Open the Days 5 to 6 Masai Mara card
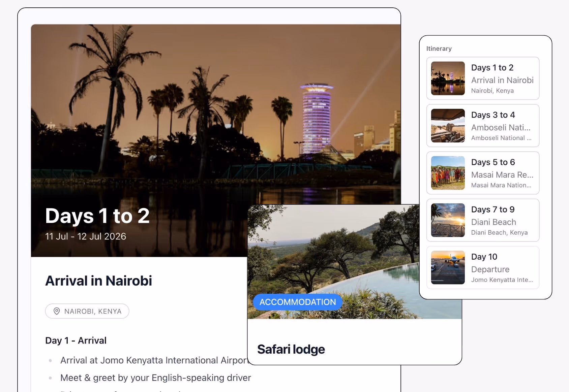 pyautogui.click(x=483, y=173)
